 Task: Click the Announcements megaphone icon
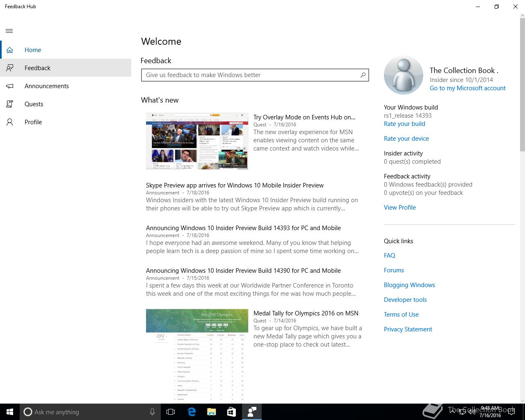[x=9, y=86]
